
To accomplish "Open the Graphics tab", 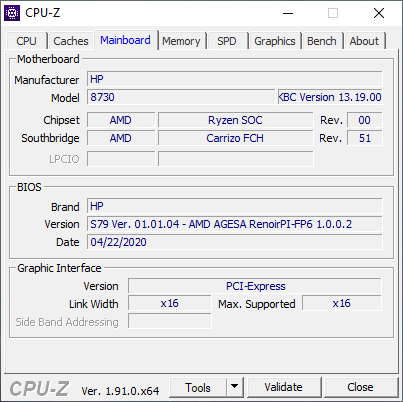I will click(x=275, y=41).
